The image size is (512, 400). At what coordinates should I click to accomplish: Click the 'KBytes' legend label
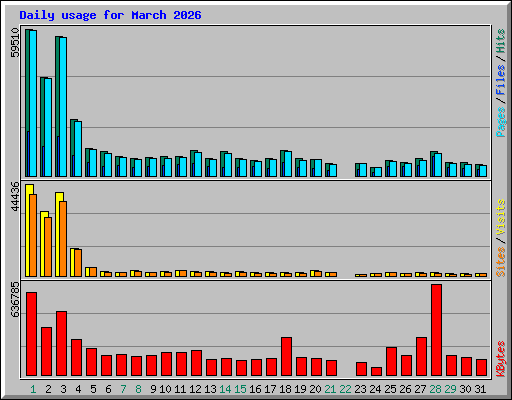coord(501,359)
